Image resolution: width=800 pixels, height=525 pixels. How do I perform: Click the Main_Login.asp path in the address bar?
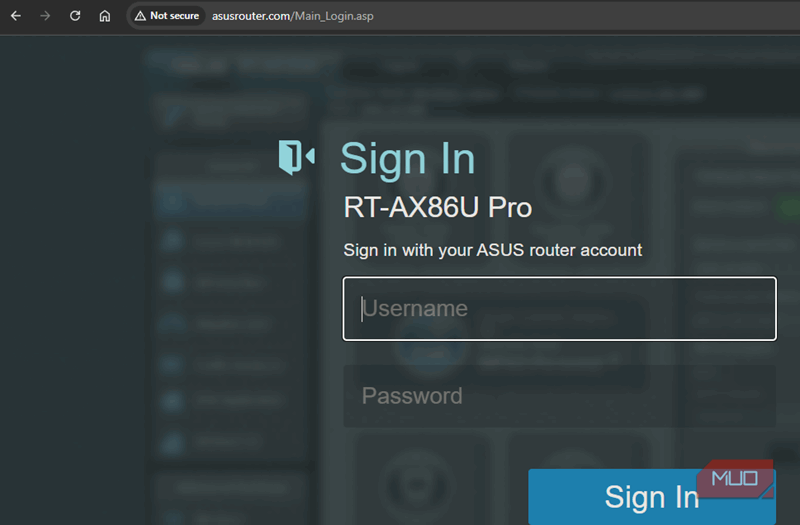tap(334, 16)
